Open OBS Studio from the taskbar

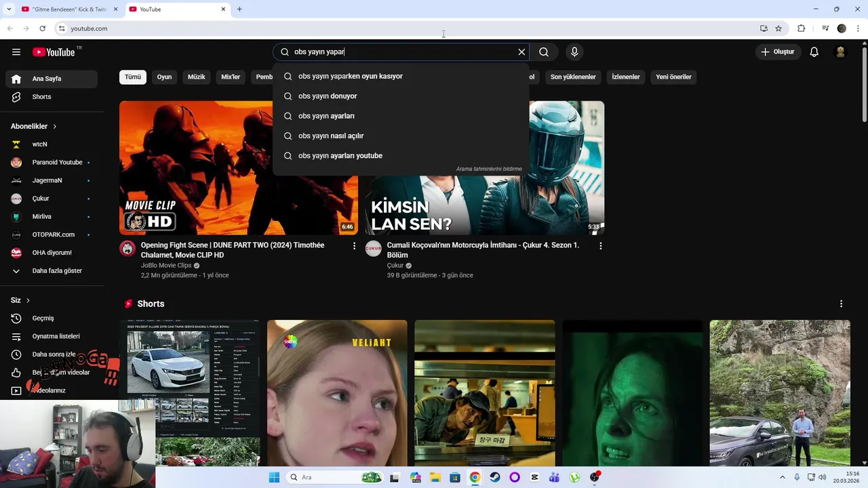pos(595,477)
